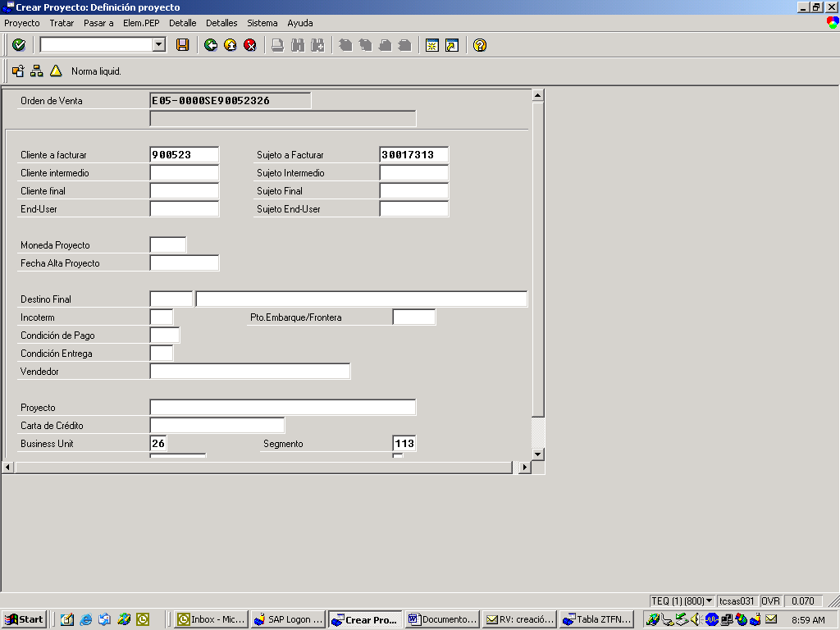This screenshot has height=630, width=840.
Task: Open Help with the question mark icon
Action: [x=480, y=45]
